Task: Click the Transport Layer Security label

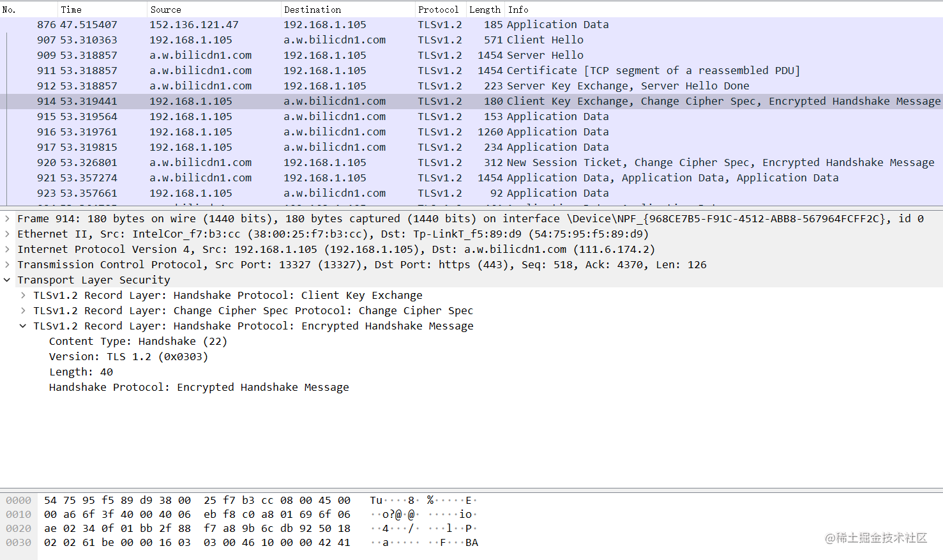Action: 94,280
